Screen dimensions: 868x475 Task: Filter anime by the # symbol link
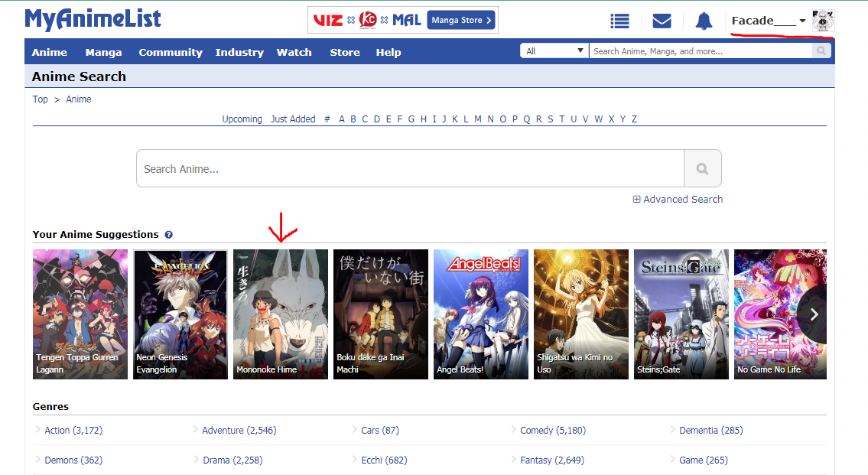327,119
